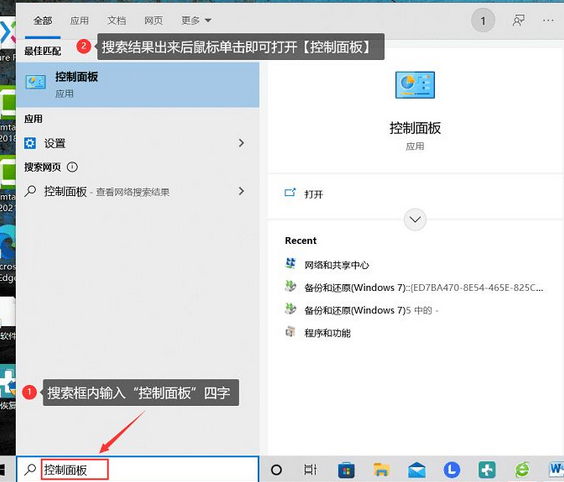Click the Windows Start button
Viewport: 564px width, 482px height.
tap(3, 469)
